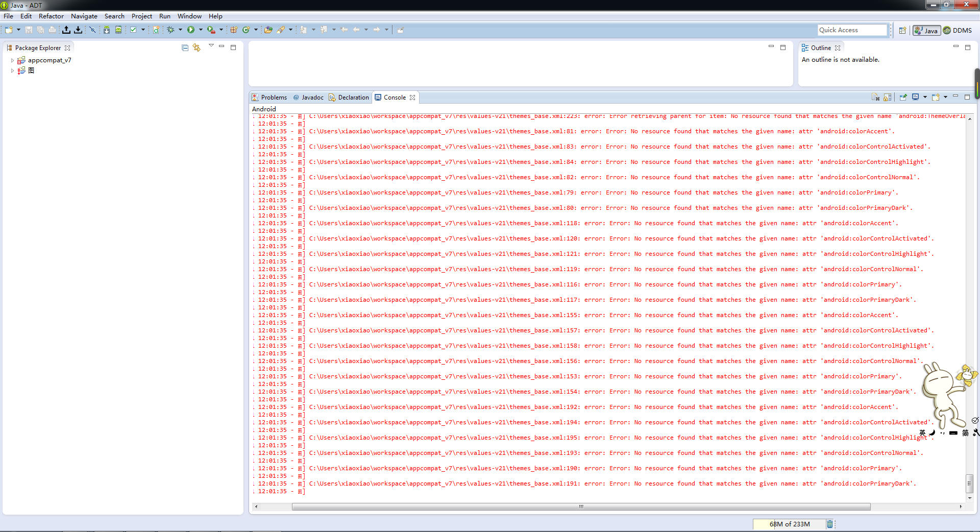Switch to the DDMS perspective
This screenshot has height=532, width=980.
(x=958, y=31)
